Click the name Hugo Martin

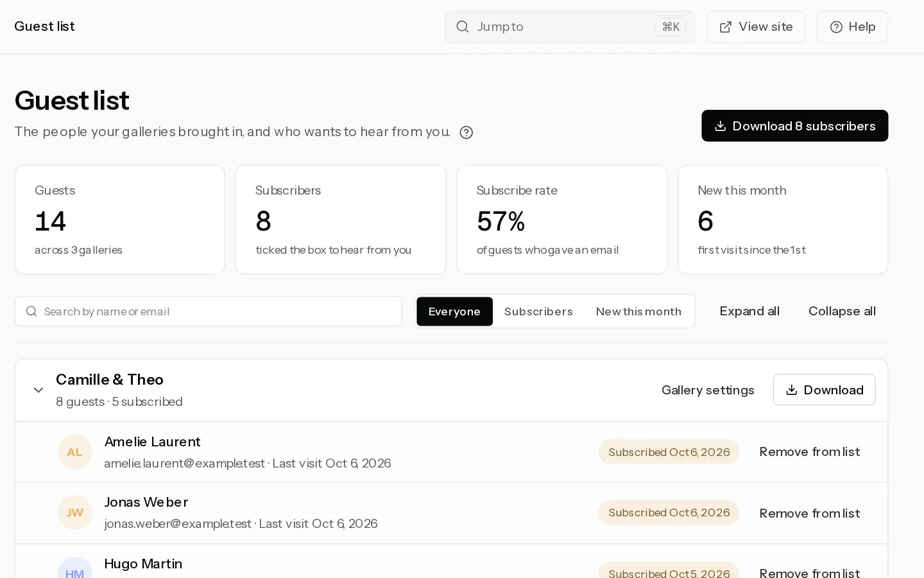(x=143, y=564)
